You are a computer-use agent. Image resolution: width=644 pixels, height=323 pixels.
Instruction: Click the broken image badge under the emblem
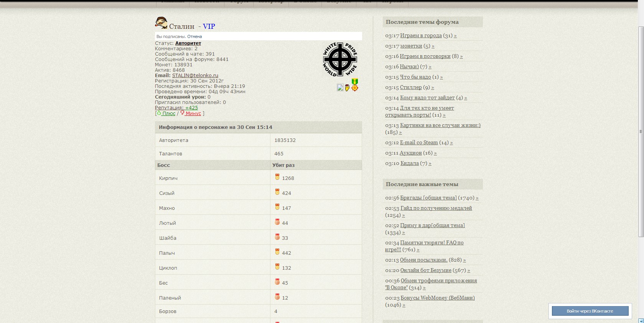pos(340,87)
